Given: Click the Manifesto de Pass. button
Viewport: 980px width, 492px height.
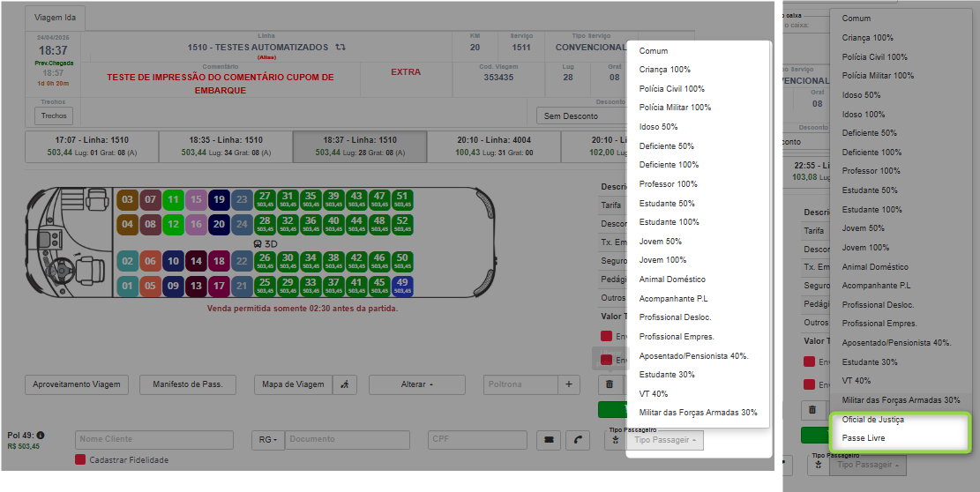Looking at the screenshot, I should tap(188, 384).
